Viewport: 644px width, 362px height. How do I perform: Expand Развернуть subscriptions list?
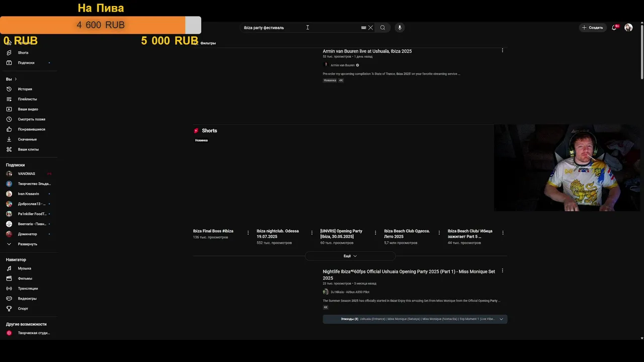pos(28,244)
